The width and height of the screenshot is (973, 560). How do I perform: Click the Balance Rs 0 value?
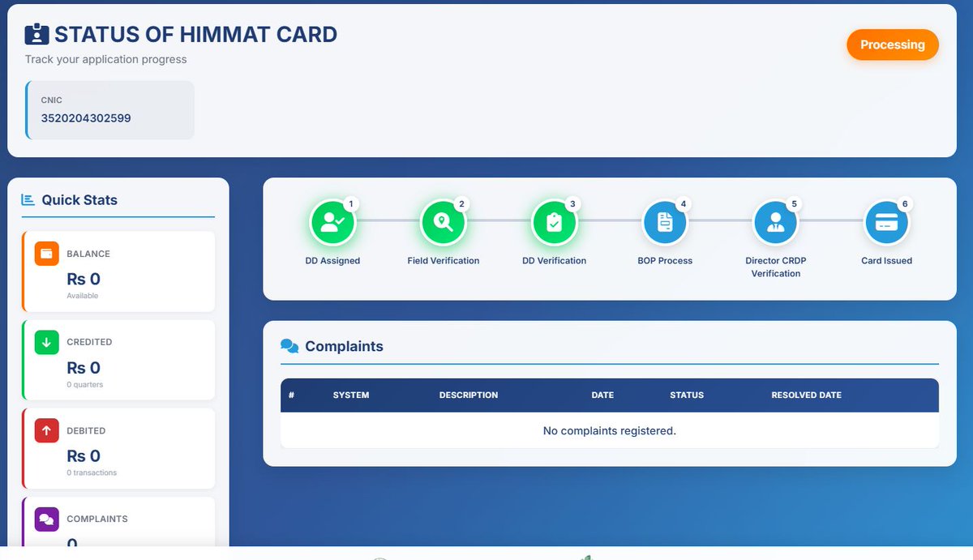(x=84, y=279)
